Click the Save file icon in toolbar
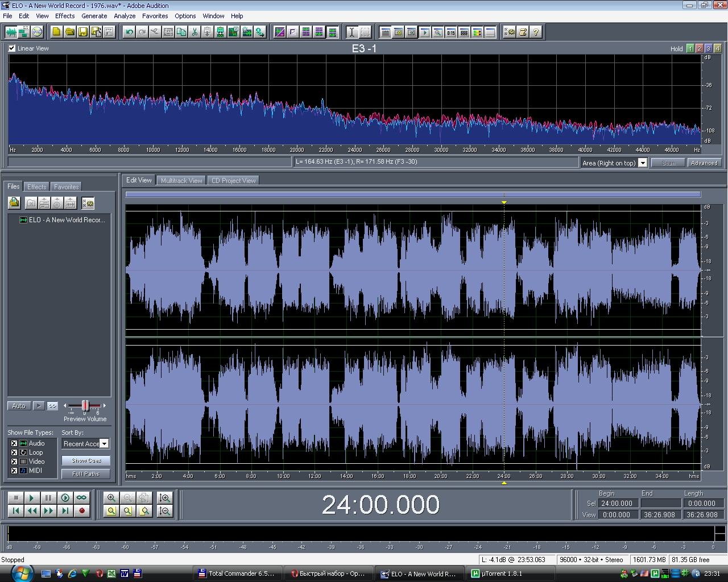728x582 pixels. 82,32
